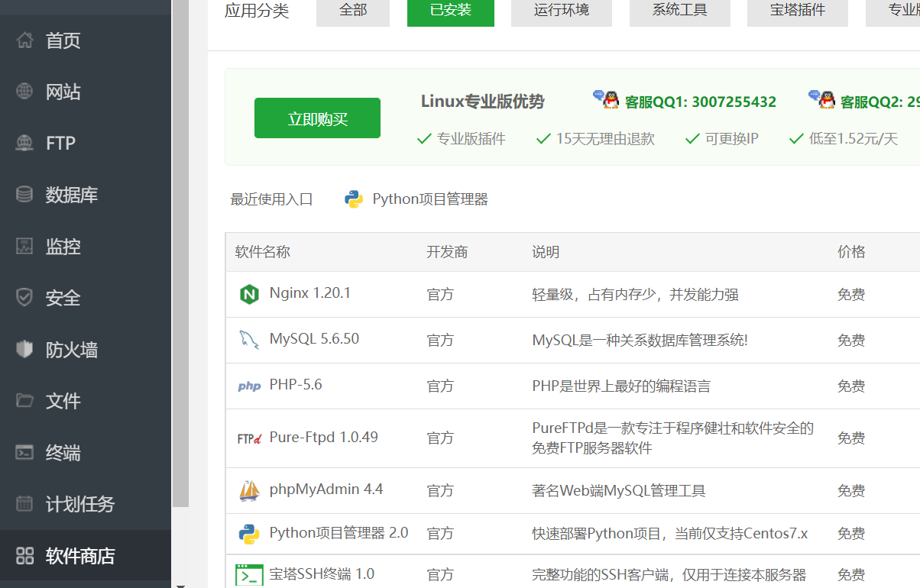
Task: Click the 立即购买 purchase button
Action: 316,118
